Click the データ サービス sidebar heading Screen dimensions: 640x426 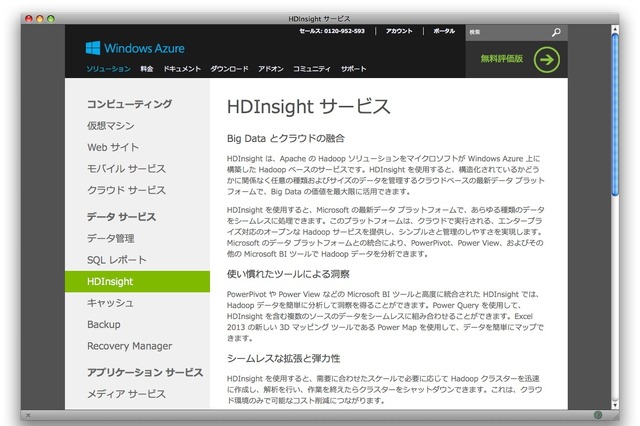(121, 217)
